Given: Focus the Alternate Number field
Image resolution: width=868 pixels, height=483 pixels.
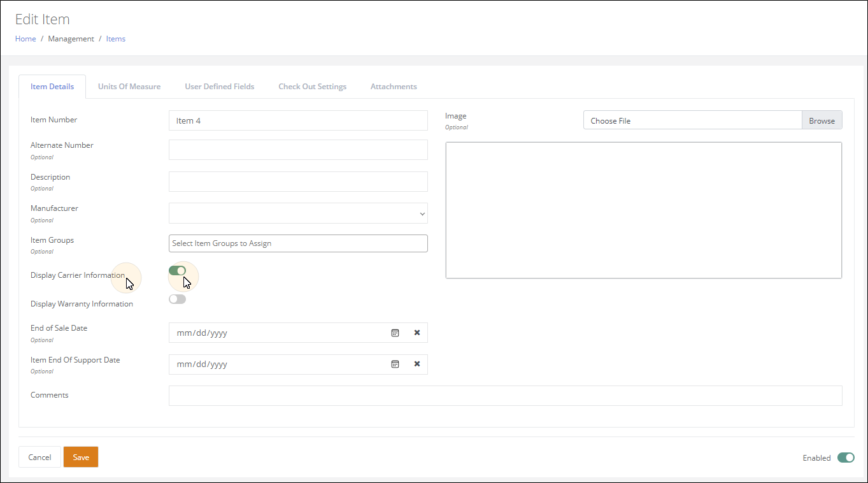Looking at the screenshot, I should [298, 150].
